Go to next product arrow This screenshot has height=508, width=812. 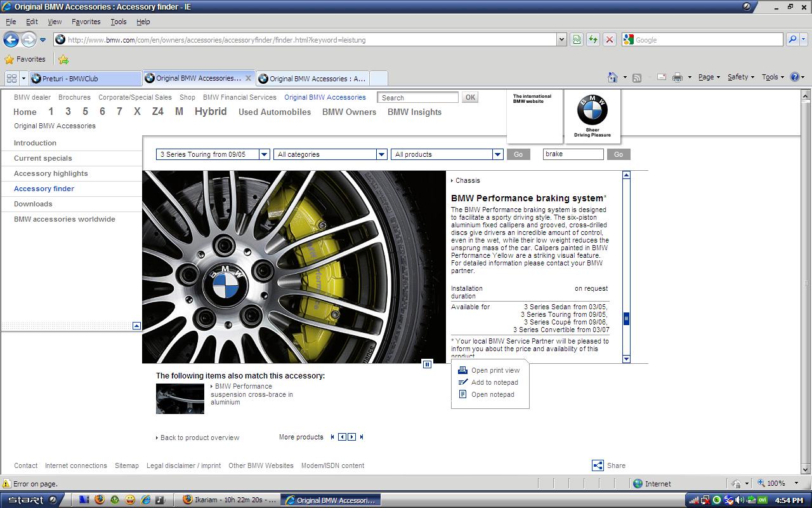coord(351,437)
